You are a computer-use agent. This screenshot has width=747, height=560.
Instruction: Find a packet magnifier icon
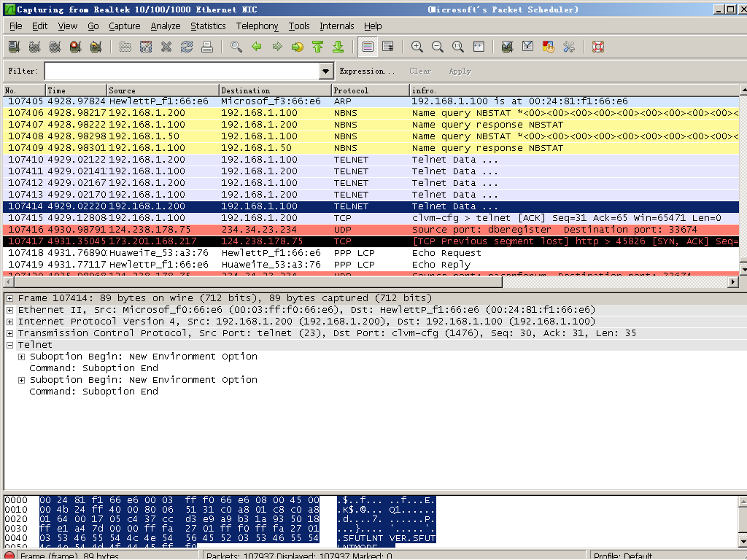click(236, 47)
